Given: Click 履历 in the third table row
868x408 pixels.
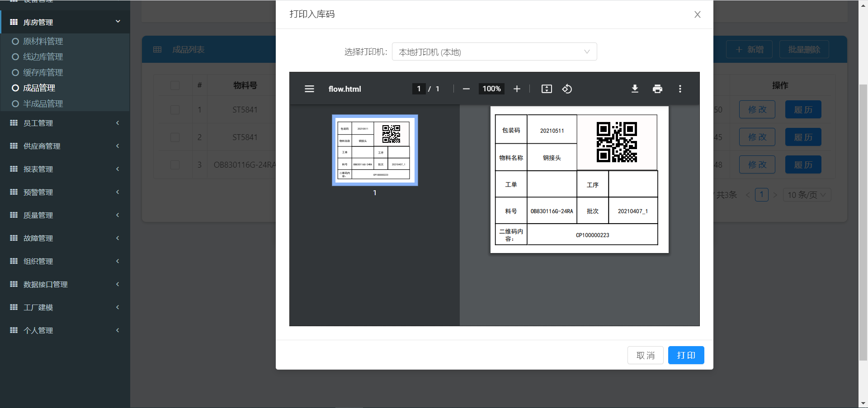Looking at the screenshot, I should point(803,165).
